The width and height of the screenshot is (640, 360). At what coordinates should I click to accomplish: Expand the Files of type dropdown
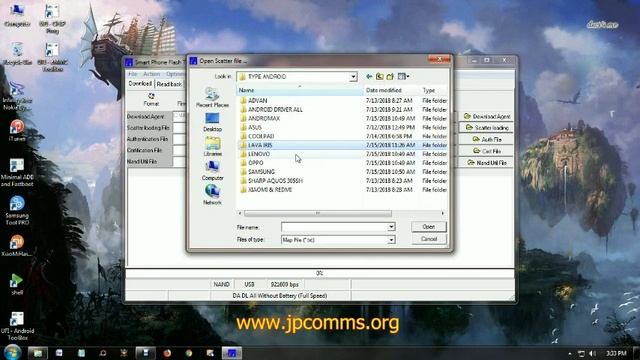[x=391, y=240]
